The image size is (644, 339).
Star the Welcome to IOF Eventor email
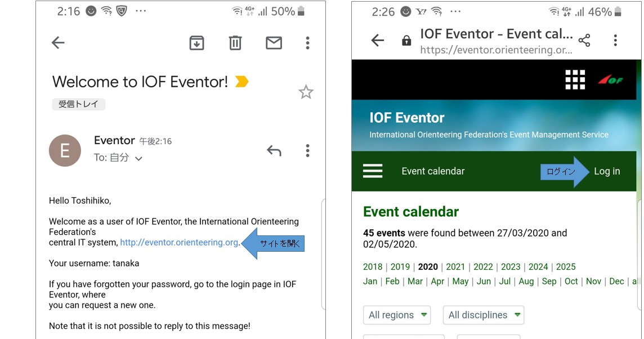coord(306,92)
